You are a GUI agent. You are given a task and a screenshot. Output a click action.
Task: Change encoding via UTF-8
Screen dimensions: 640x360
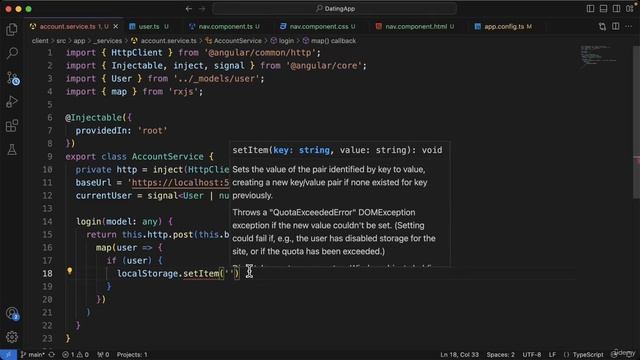click(x=532, y=355)
